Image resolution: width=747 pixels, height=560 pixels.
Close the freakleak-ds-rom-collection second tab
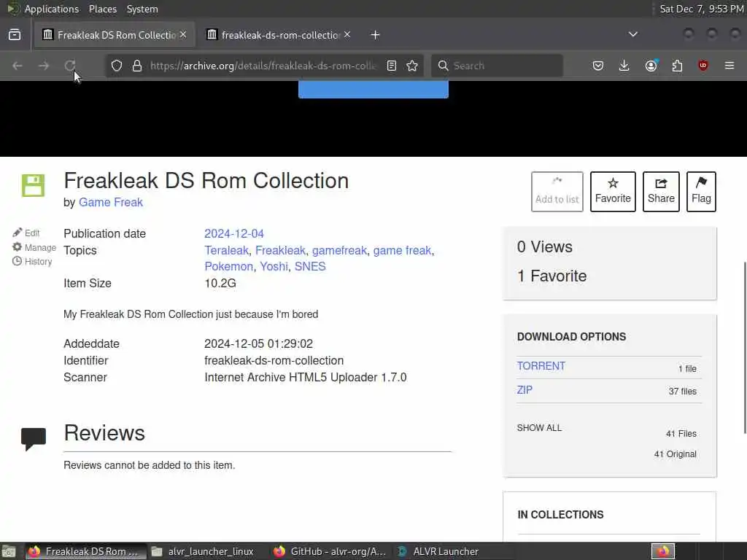tap(347, 34)
